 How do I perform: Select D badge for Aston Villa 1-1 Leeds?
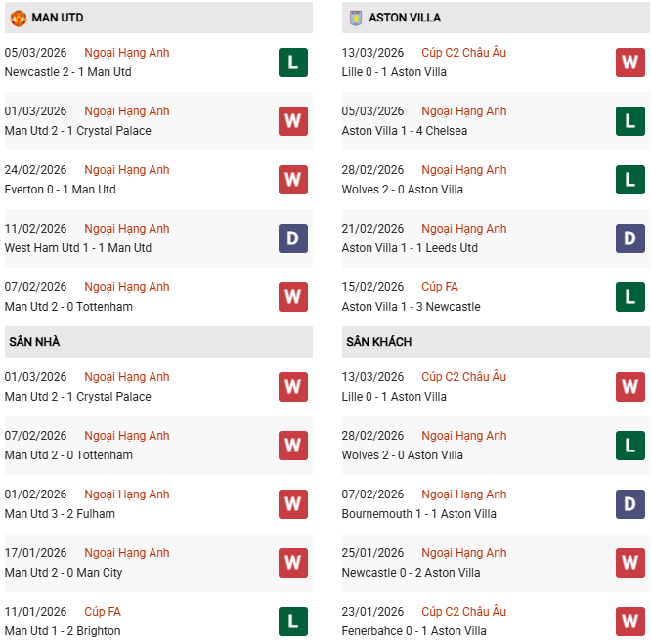[x=629, y=238]
